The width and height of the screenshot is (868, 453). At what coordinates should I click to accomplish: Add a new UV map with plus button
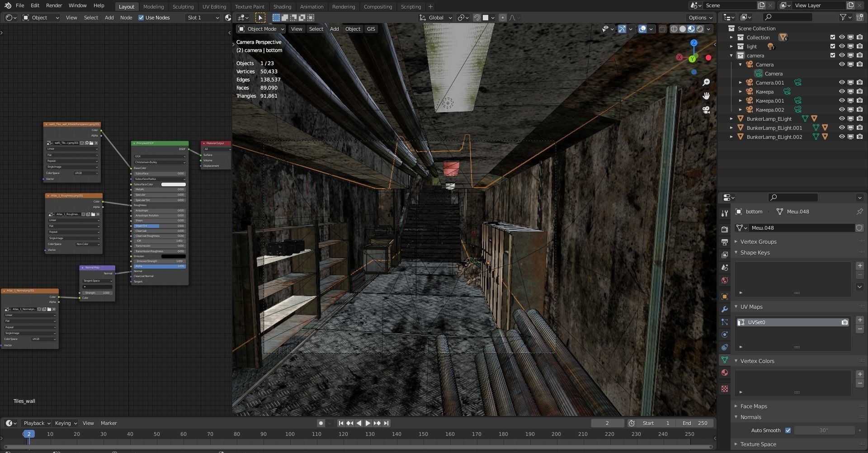[860, 320]
